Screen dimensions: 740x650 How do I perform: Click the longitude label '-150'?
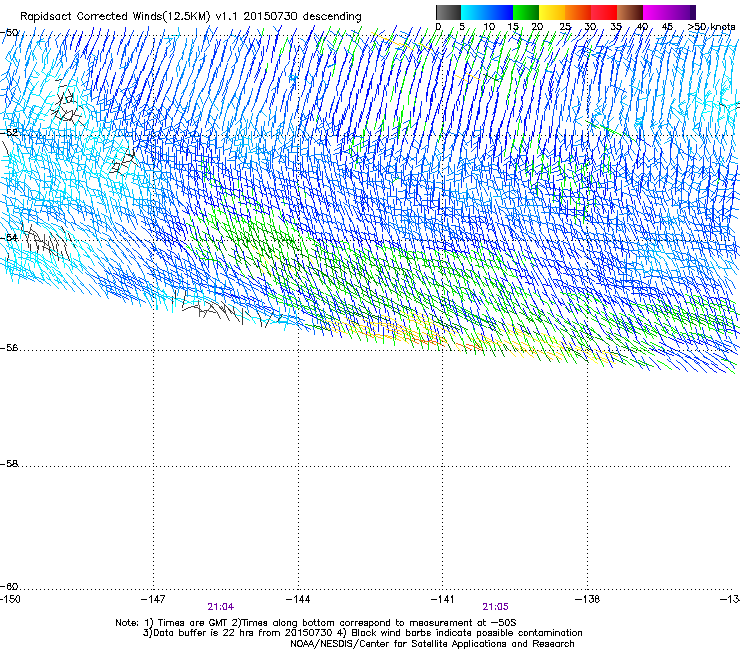pyautogui.click(x=10, y=599)
